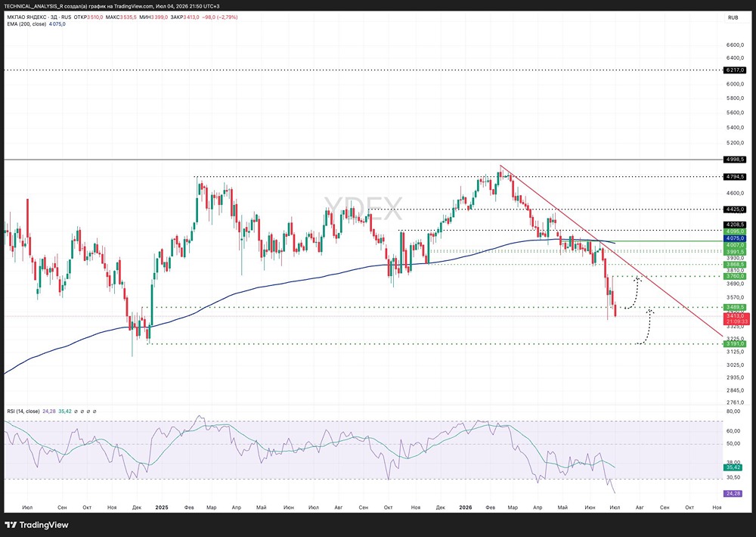Click the red current price label 3413,0
This screenshot has height=537, width=756.
[736, 316]
